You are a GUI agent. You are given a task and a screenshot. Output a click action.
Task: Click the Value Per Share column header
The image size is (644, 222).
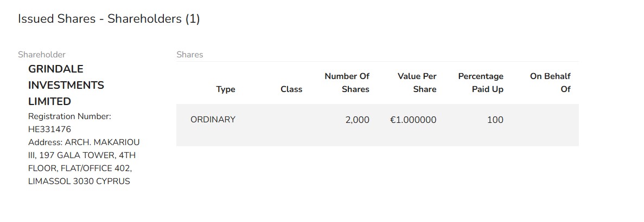(x=417, y=83)
